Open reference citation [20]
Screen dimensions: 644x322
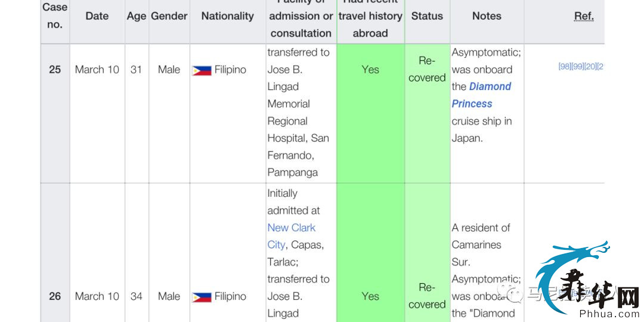pyautogui.click(x=590, y=67)
